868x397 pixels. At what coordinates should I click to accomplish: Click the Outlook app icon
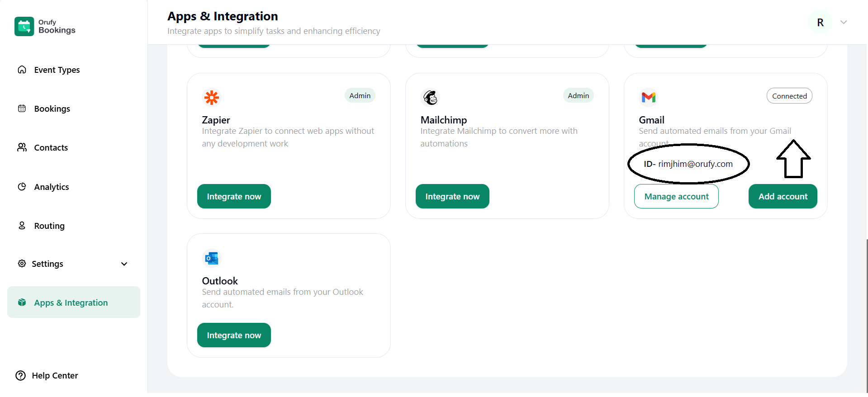coord(212,258)
